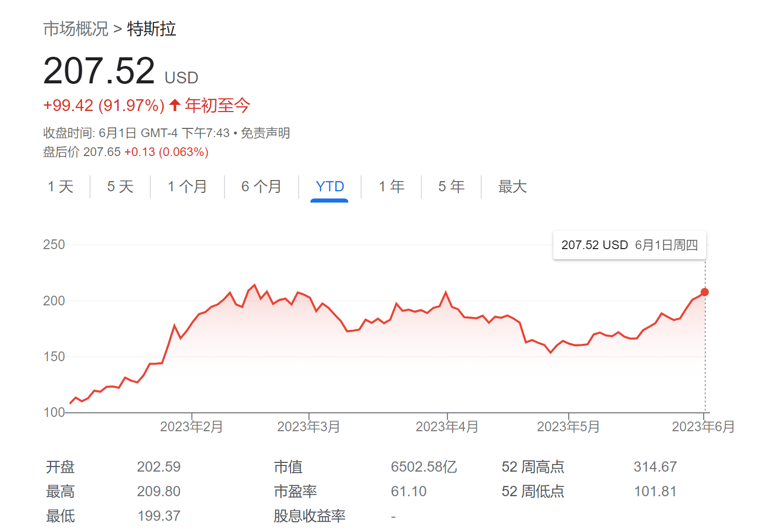Image resolution: width=762 pixels, height=532 pixels.
Task: Switch to the 1 个月 range tab
Action: 187,187
